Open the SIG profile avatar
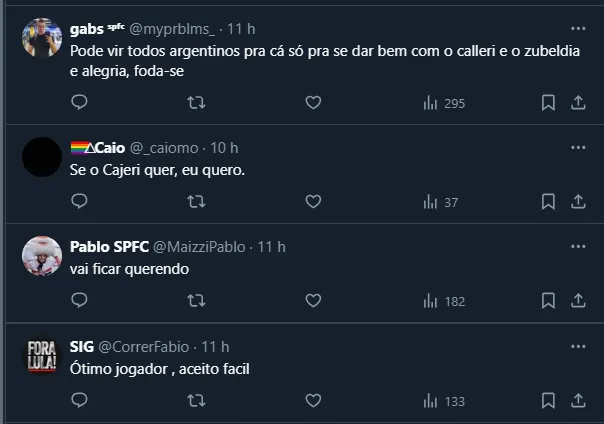Viewport: 604px width, 424px height. pos(42,357)
